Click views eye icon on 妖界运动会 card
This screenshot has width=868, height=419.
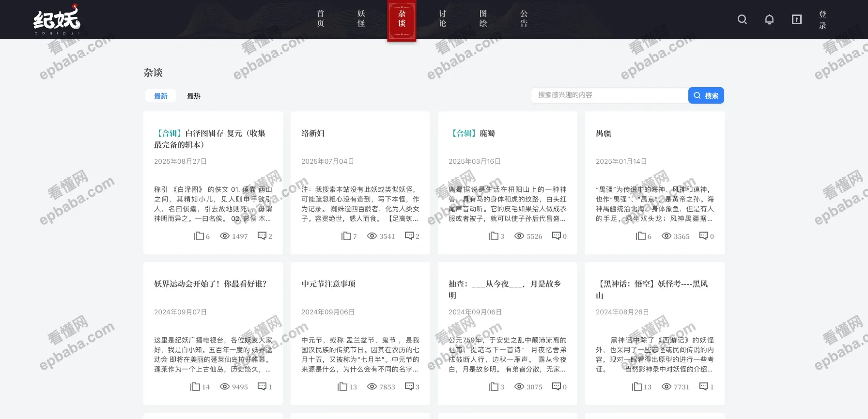point(225,387)
